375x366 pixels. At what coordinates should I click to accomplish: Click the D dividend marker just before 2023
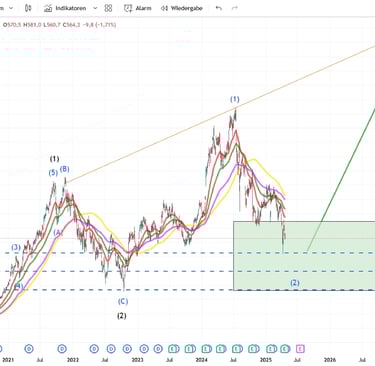pyautogui.click(x=127, y=349)
